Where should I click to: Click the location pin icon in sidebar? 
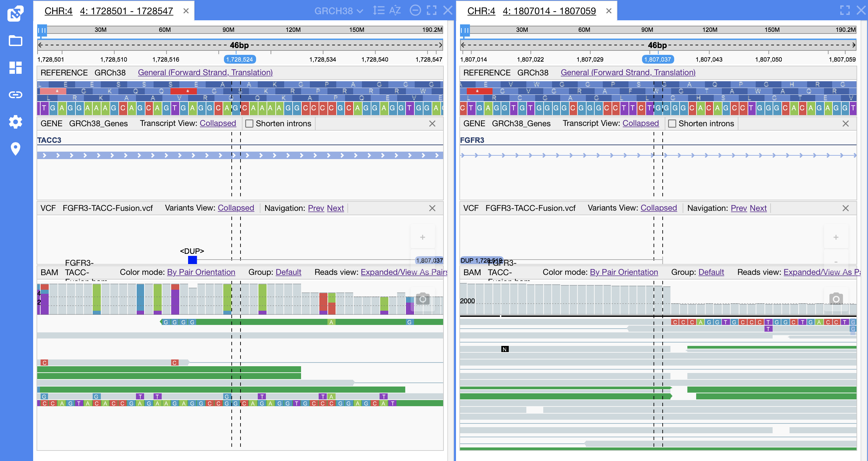click(x=16, y=149)
